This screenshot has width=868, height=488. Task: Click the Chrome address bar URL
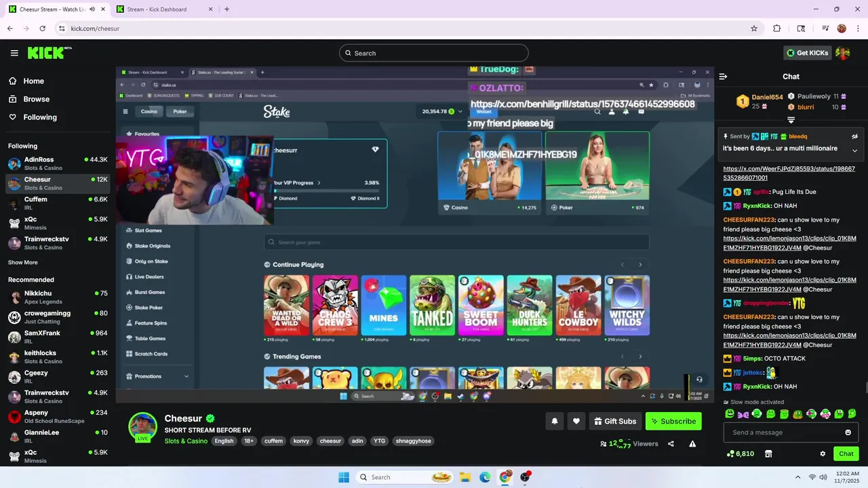(x=95, y=28)
